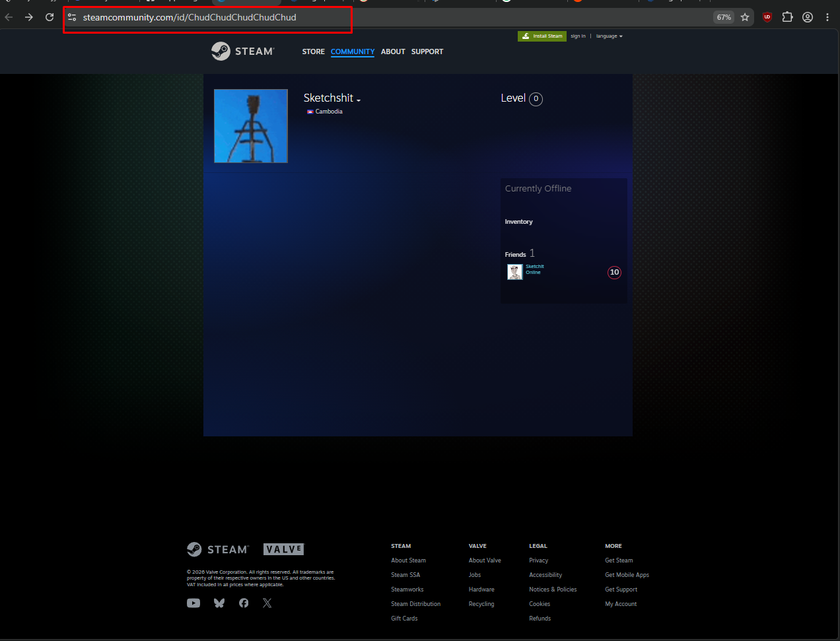Open Cookies footer link
Screen dimensions: 840x641
click(540, 604)
